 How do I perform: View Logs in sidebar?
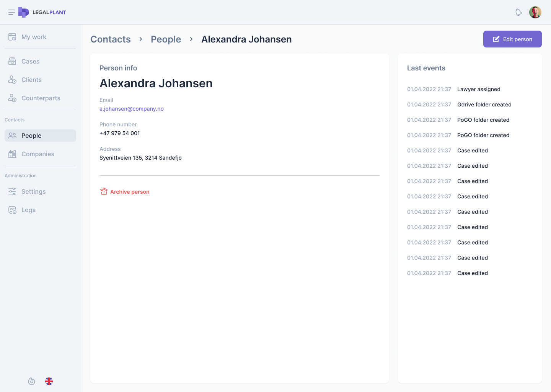(x=28, y=210)
